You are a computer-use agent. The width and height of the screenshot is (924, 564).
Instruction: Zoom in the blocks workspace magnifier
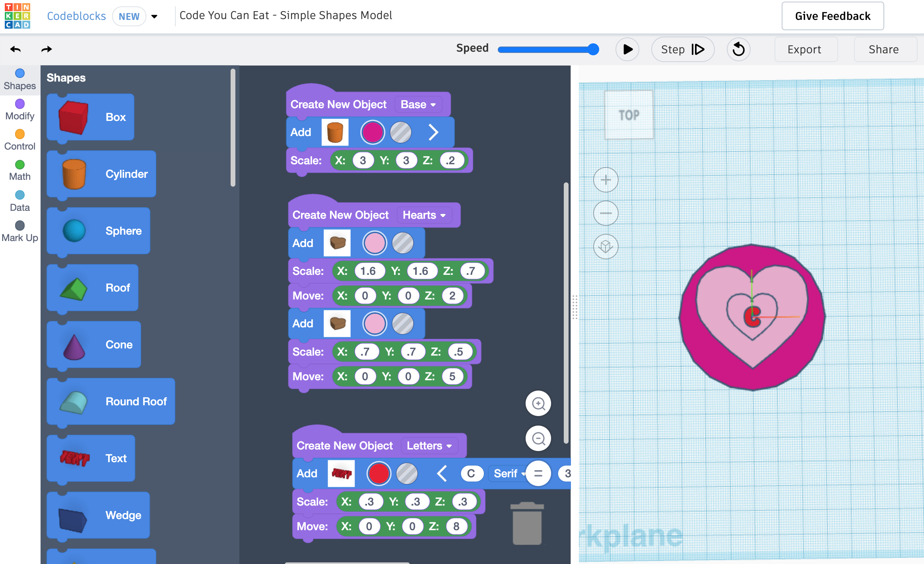538,403
